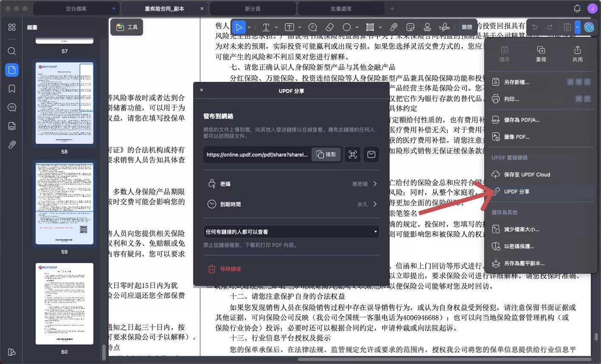Screen dimensions: 601x364
Task: Choose 保存至 UPDF Cloud
Action: point(541,174)
